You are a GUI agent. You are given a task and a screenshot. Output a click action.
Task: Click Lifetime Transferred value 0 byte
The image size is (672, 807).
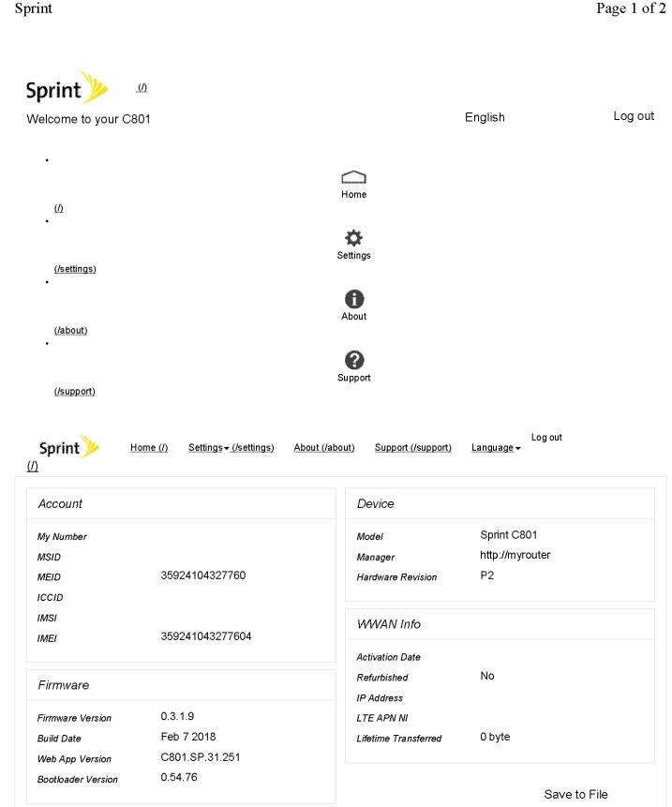(x=495, y=737)
